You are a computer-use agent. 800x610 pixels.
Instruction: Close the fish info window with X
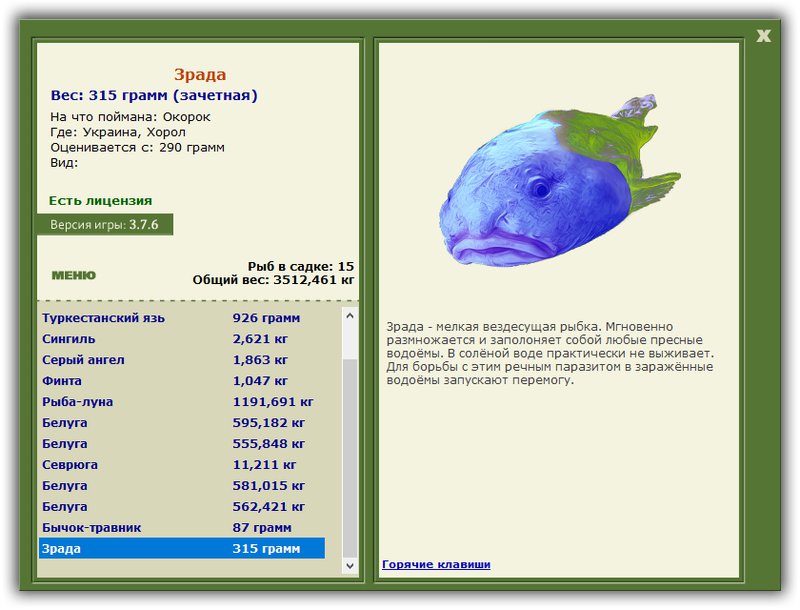pyautogui.click(x=763, y=36)
